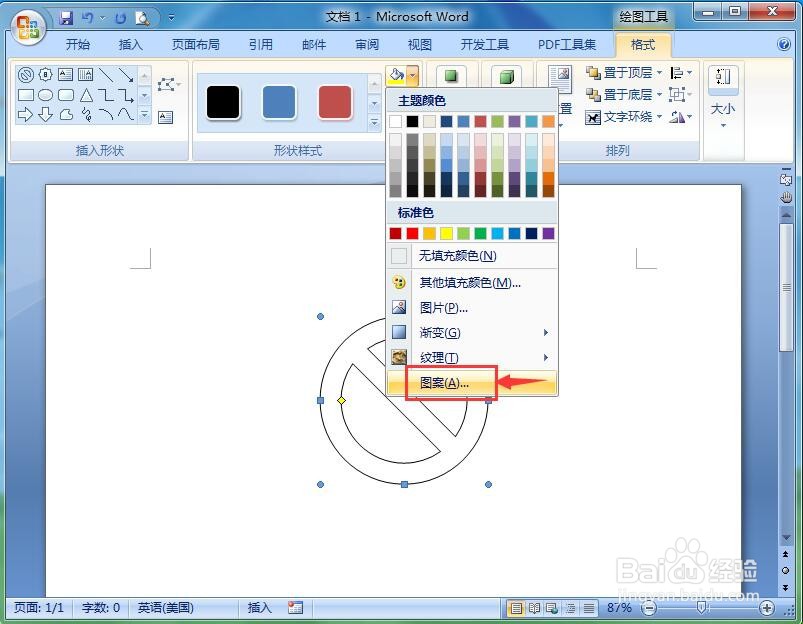Viewport: 803px width, 624px height.
Task: Open the View ribbon tab
Action: tap(419, 45)
